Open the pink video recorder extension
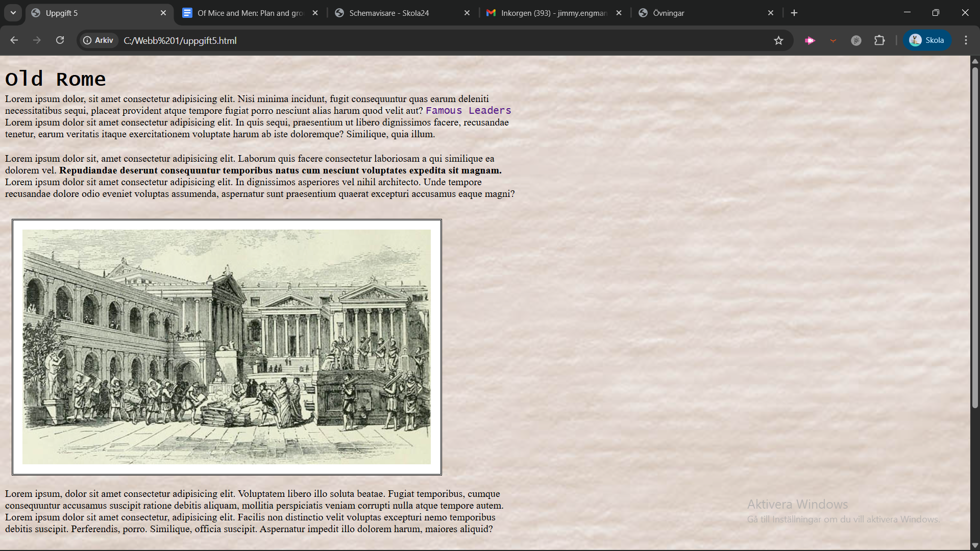980x551 pixels. (x=810, y=40)
